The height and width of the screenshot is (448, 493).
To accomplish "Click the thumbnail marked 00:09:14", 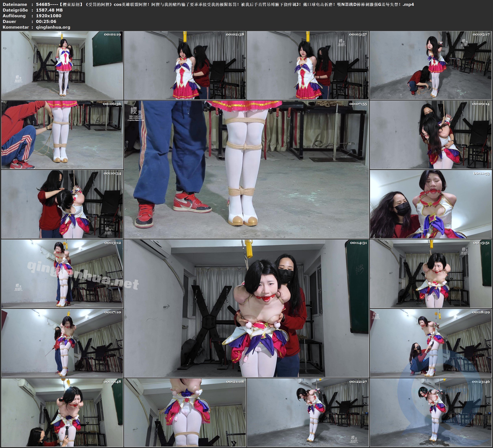I will click(x=431, y=135).
